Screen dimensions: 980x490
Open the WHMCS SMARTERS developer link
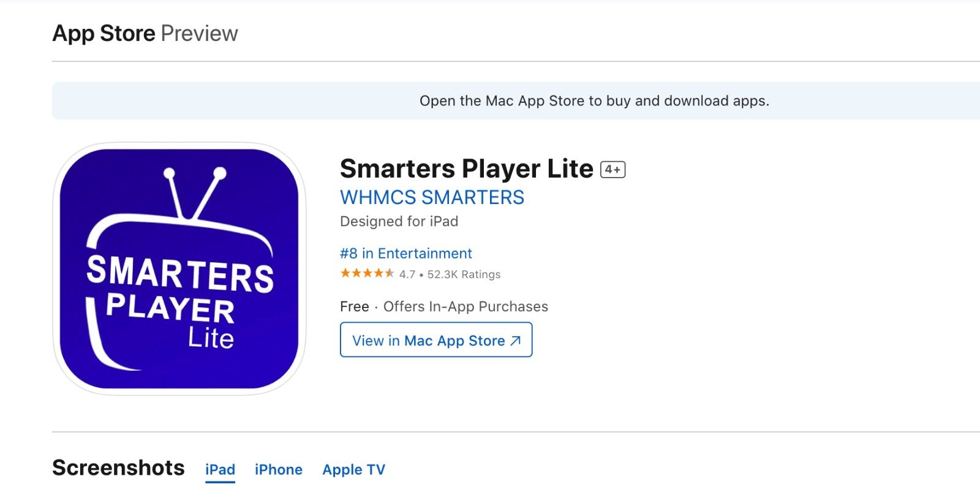[x=432, y=197]
